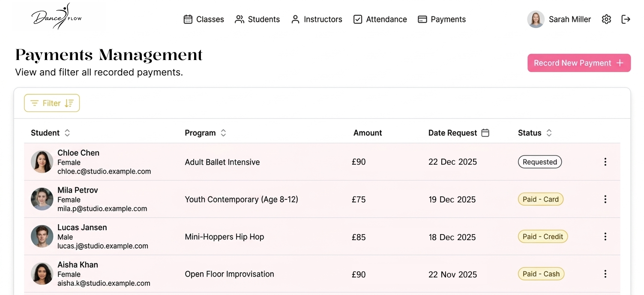Open the Instructors section
Viewport: 644px width, 295px height.
pyautogui.click(x=316, y=19)
